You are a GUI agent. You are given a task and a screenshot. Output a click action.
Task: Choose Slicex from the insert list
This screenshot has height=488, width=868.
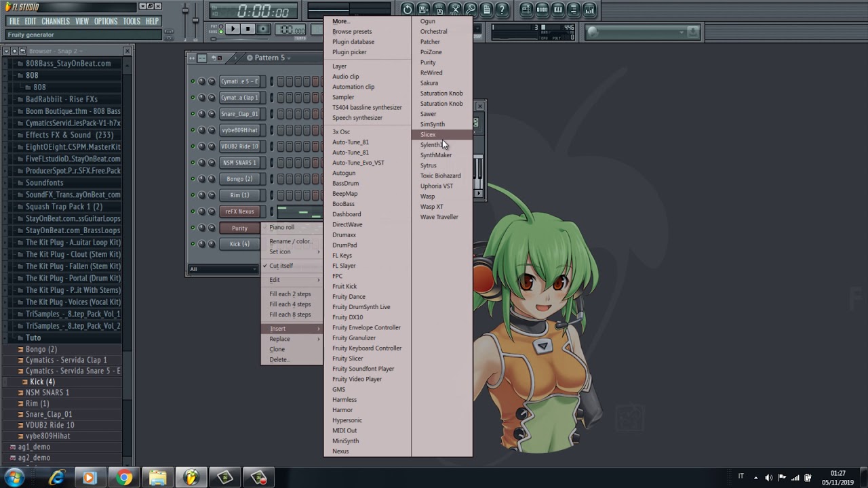point(441,134)
